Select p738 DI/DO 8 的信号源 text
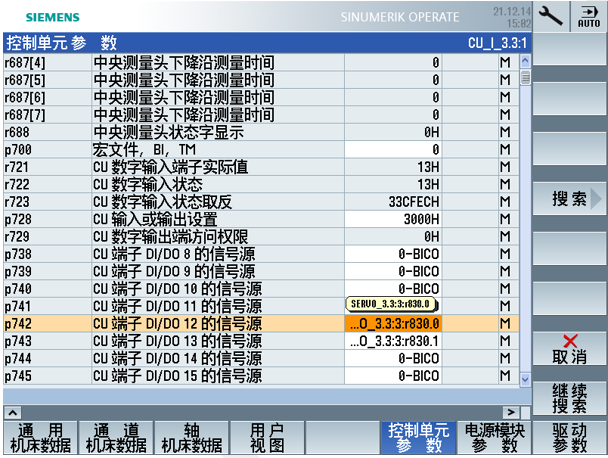 tap(174, 254)
